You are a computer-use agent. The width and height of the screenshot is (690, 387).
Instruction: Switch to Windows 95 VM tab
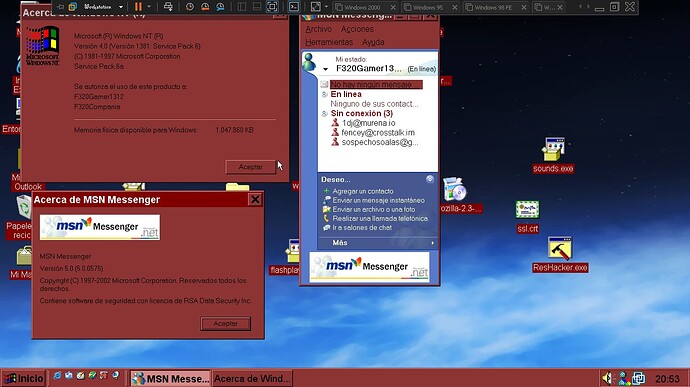[427, 7]
